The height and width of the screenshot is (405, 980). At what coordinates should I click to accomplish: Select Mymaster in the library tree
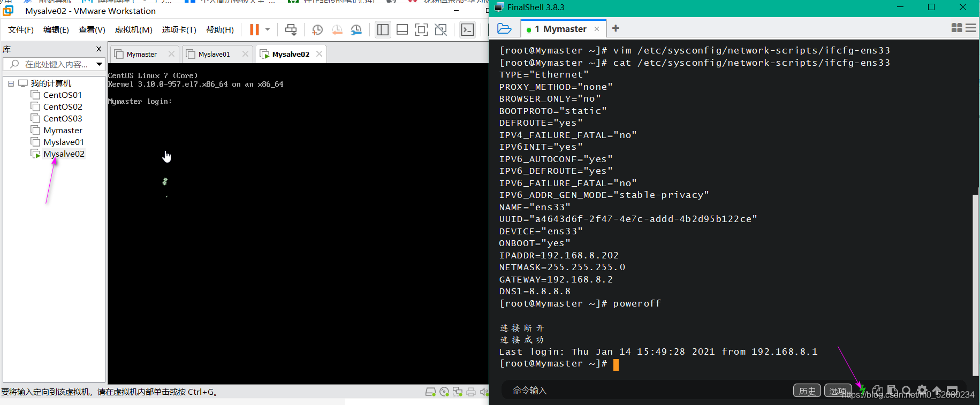point(63,131)
